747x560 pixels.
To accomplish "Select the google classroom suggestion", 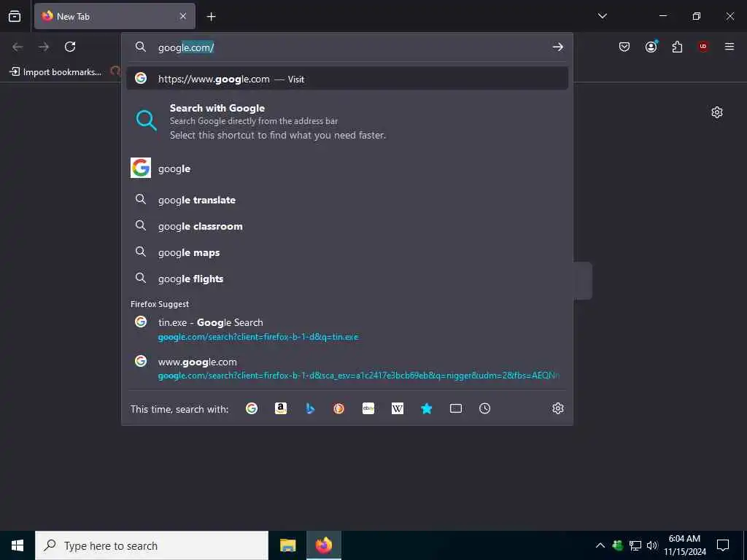I will pos(347,226).
